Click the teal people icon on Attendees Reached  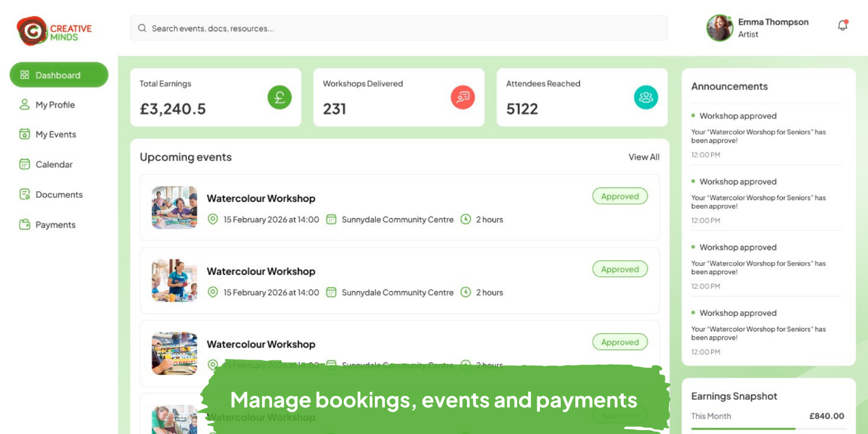646,97
